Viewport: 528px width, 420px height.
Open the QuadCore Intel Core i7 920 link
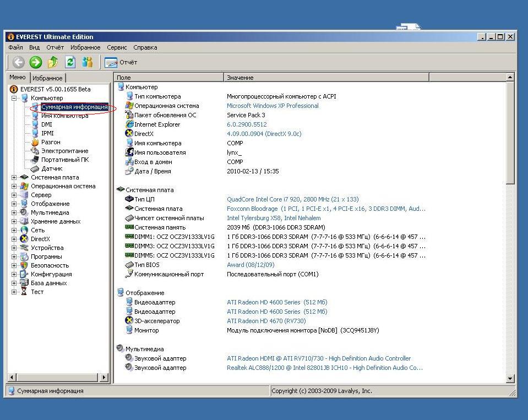coord(292,199)
